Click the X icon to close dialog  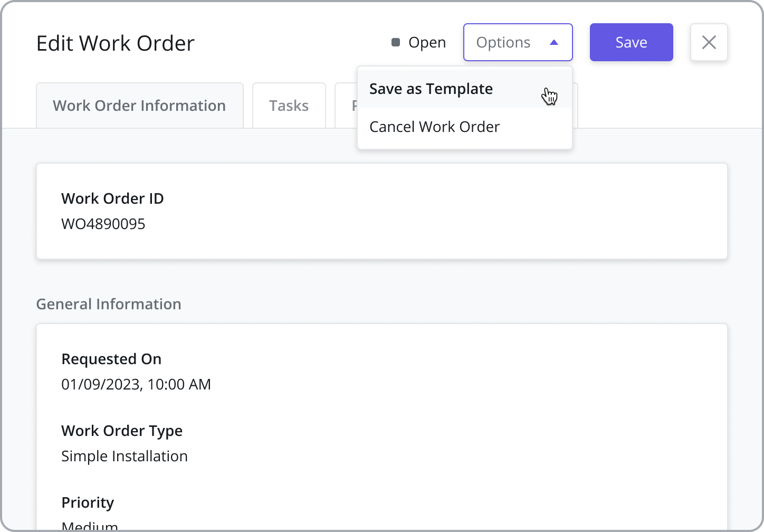(709, 42)
